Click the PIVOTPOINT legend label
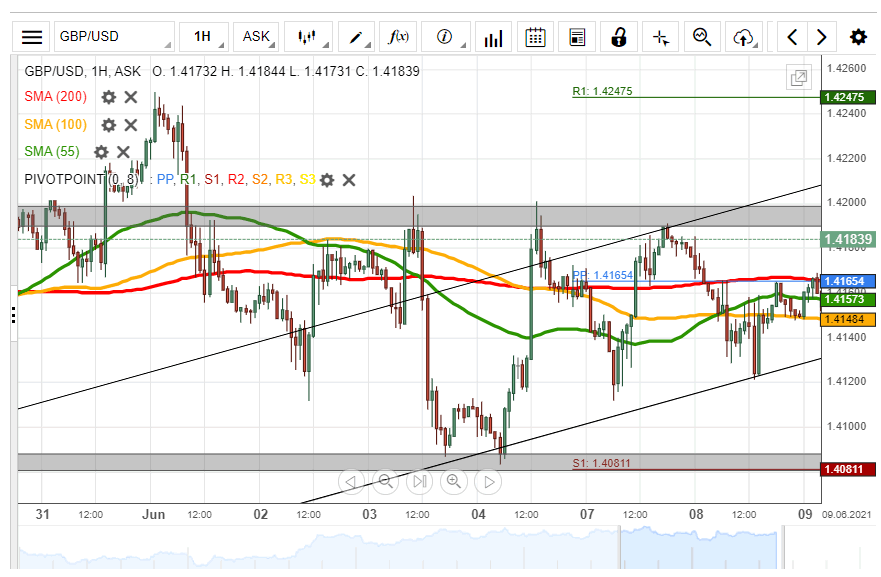Screen dimensions: 881x577 (81, 179)
